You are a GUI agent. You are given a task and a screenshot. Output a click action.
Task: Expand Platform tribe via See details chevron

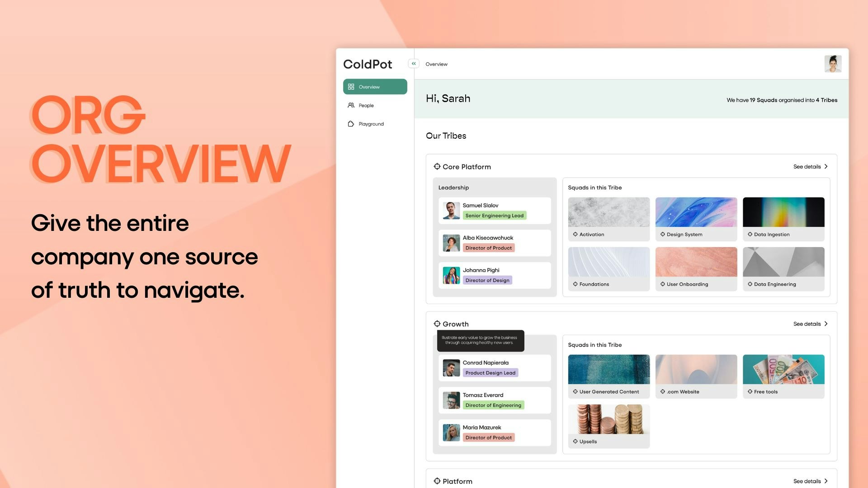click(x=826, y=481)
